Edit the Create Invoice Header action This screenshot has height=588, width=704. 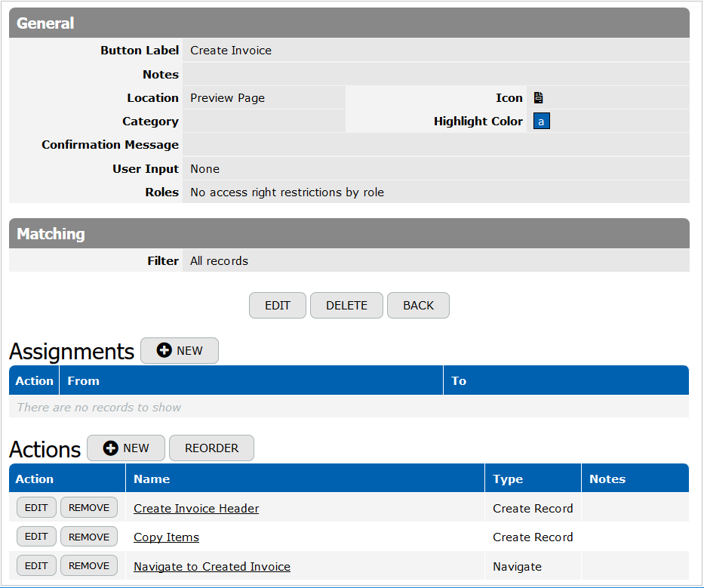pyautogui.click(x=36, y=507)
